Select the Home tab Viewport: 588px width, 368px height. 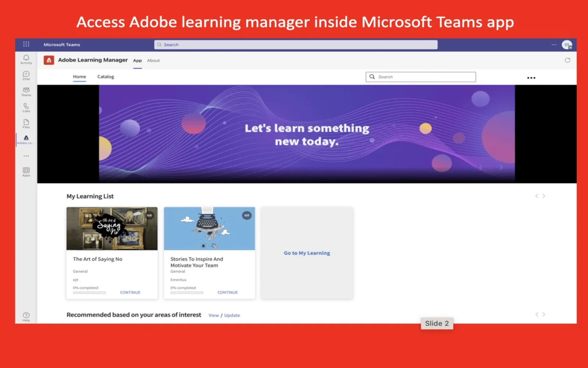79,77
